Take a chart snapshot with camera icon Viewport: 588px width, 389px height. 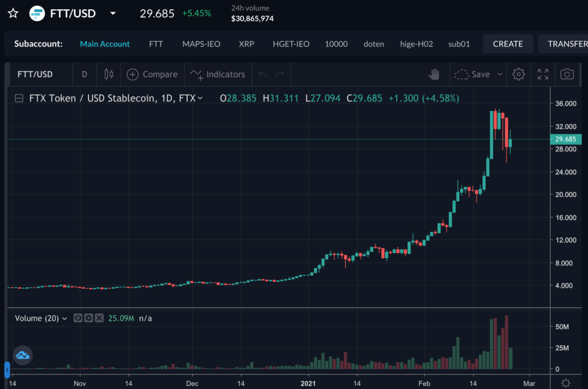pyautogui.click(x=567, y=74)
